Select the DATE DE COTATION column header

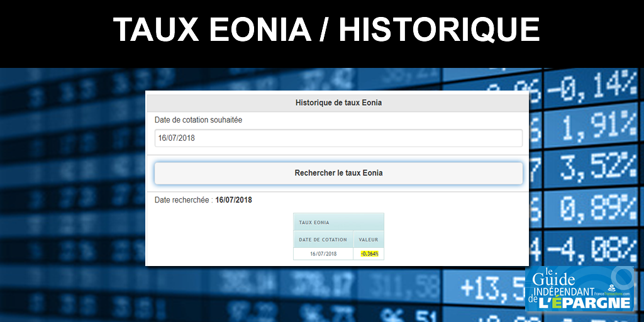[x=323, y=240]
